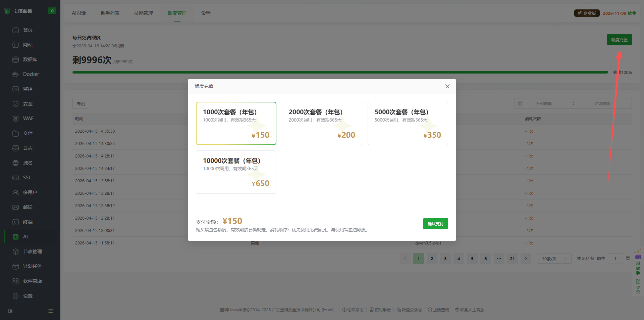
Task: Expand the 10条/页 page size dropdown
Action: click(554, 259)
